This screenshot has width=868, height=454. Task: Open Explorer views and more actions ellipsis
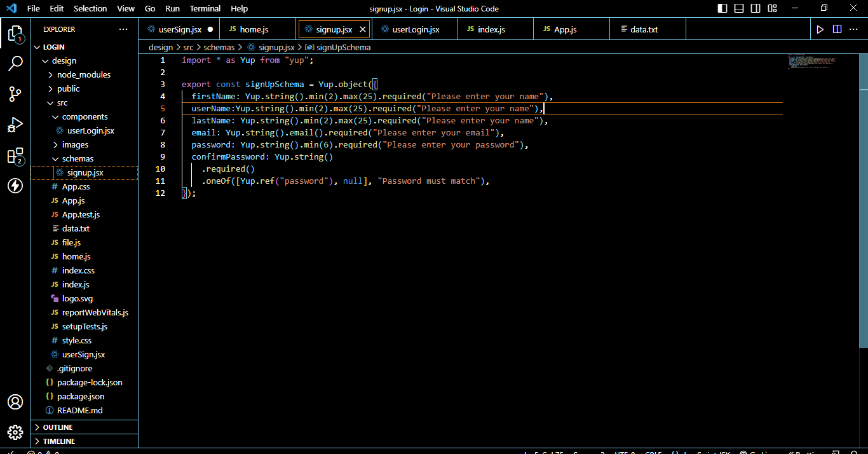pos(123,29)
